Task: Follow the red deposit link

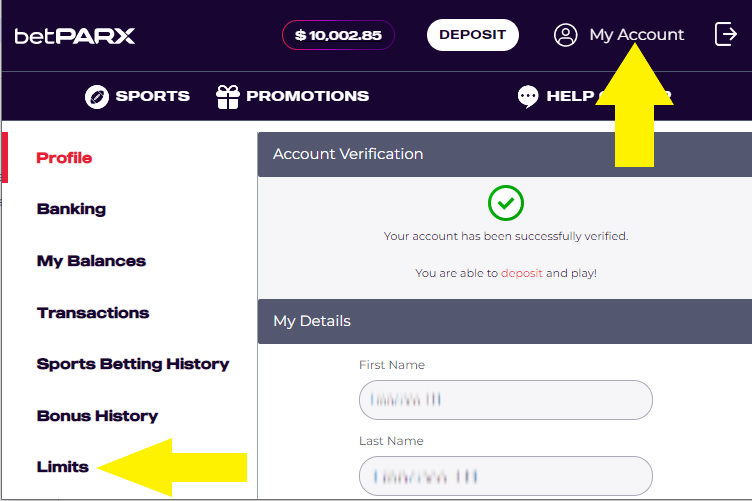Action: click(x=521, y=273)
